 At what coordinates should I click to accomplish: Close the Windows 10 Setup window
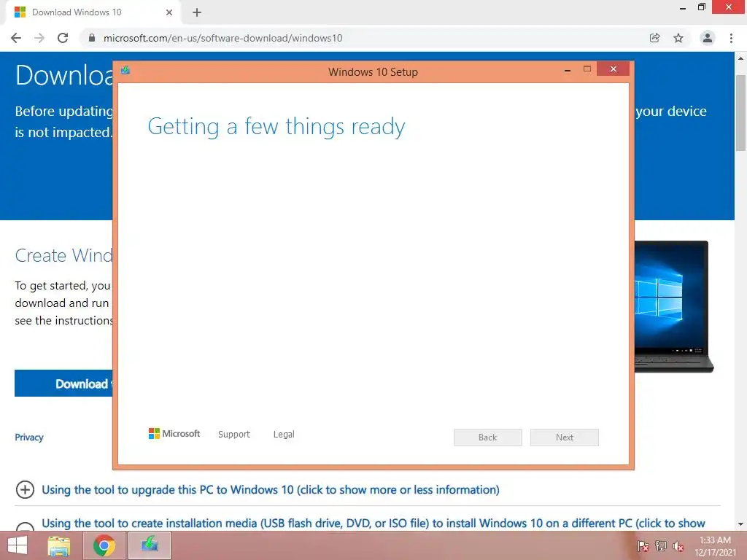[x=613, y=69]
